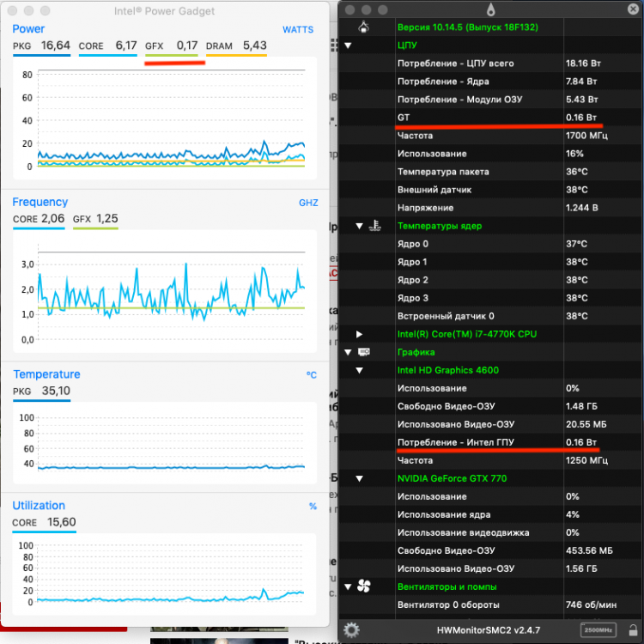Viewport: 644px width, 644px height.
Task: Close HWMonitor with the round X button
Action: pyautogui.click(x=634, y=9)
